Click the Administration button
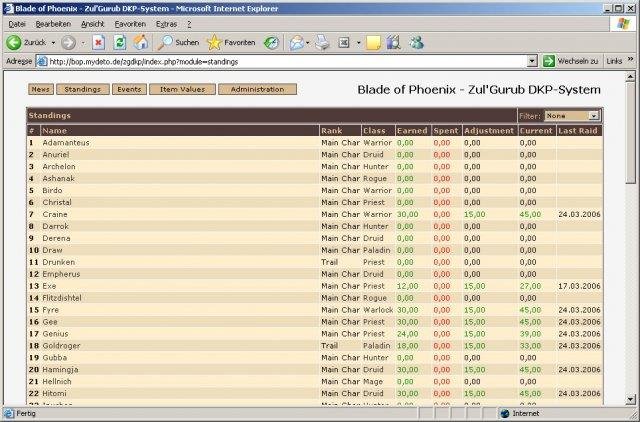Screen dimensions: 640x422 257,90
